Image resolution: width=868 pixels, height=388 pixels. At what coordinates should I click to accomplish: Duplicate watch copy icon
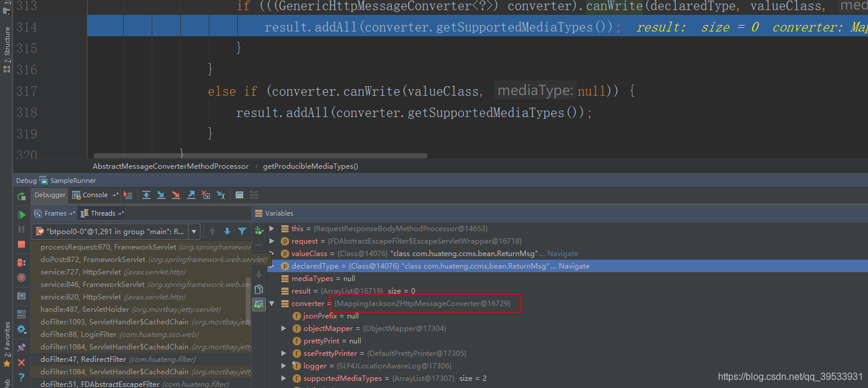click(259, 289)
